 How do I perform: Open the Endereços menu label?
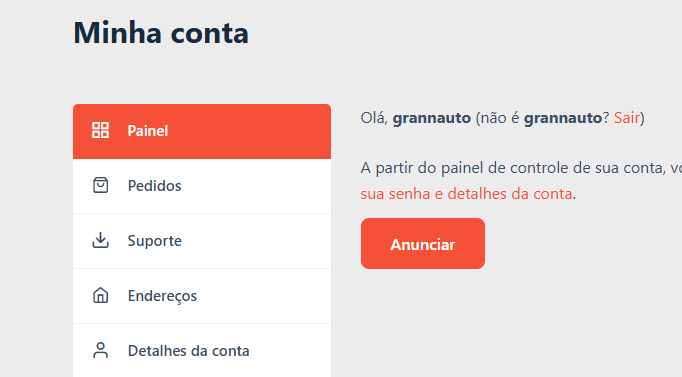[x=162, y=296]
